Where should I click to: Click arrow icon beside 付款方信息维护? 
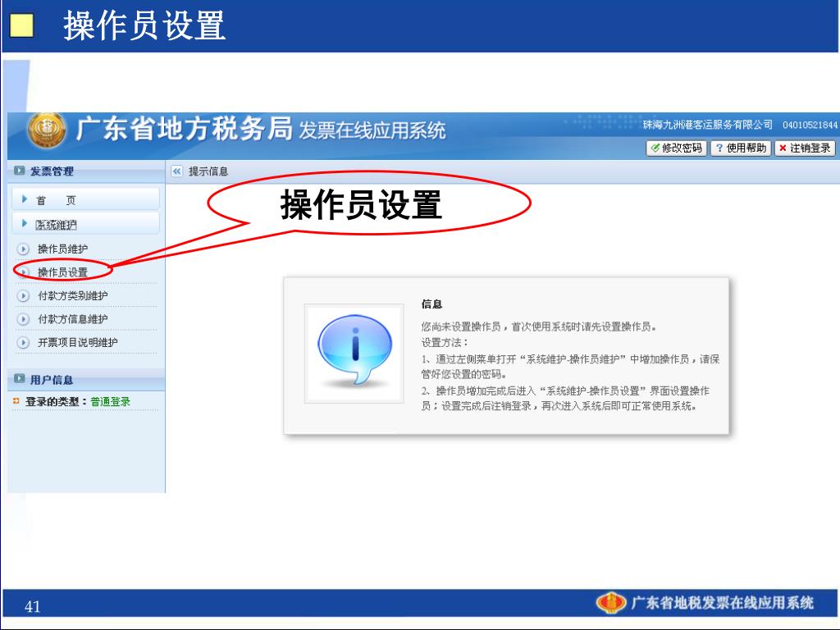point(23,319)
